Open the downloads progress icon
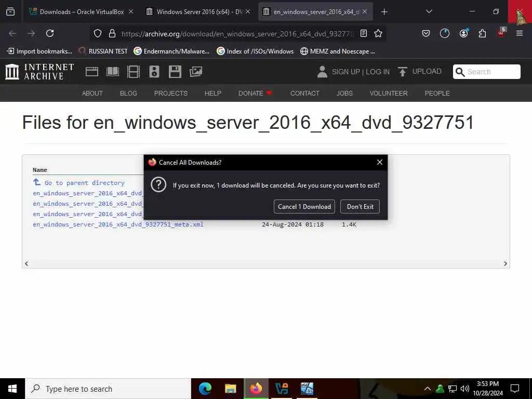 click(x=445, y=33)
